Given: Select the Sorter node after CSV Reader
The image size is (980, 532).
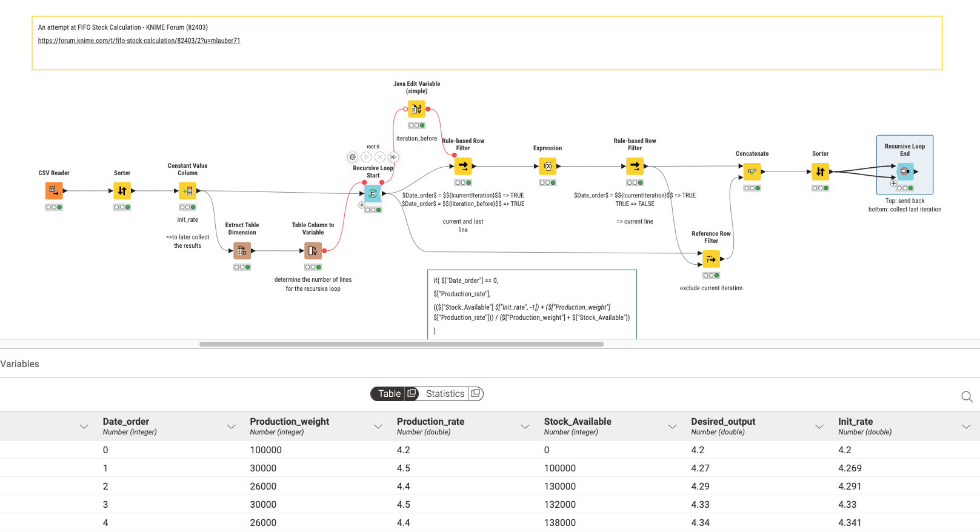Looking at the screenshot, I should (x=122, y=191).
